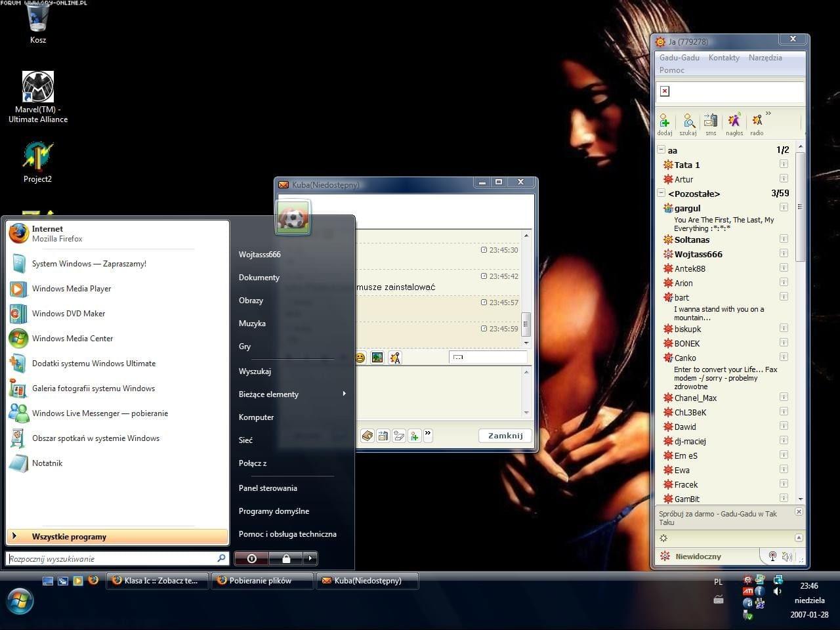This screenshot has height=630, width=840.
Task: Open 'Klasa Ic :: Zobacz te...' taskbar button
Action: (157, 581)
